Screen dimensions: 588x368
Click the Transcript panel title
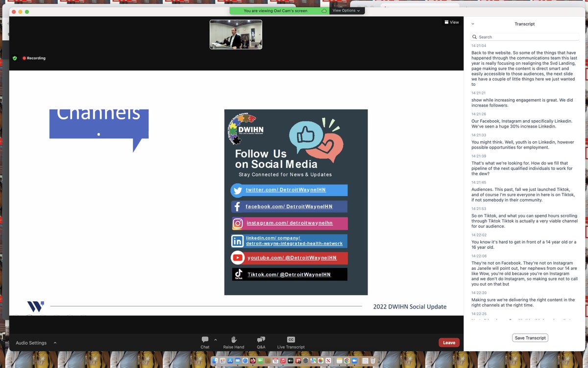pos(524,24)
